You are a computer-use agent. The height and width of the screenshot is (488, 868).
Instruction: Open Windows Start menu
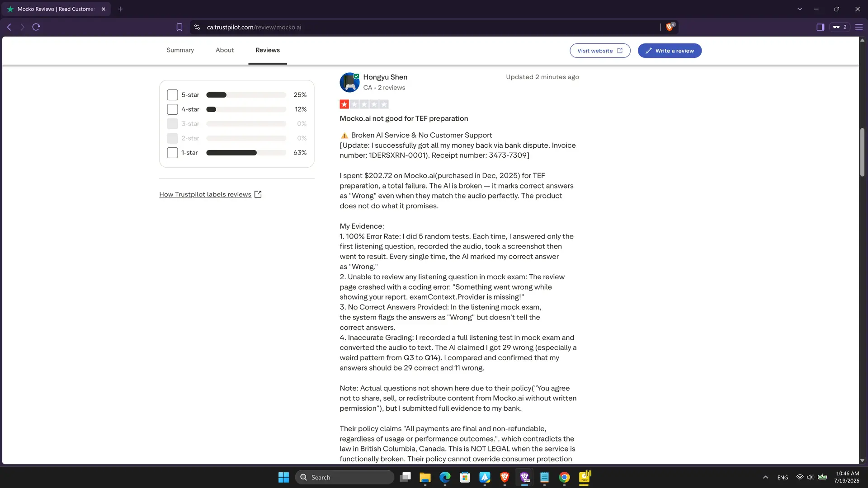[283, 477]
